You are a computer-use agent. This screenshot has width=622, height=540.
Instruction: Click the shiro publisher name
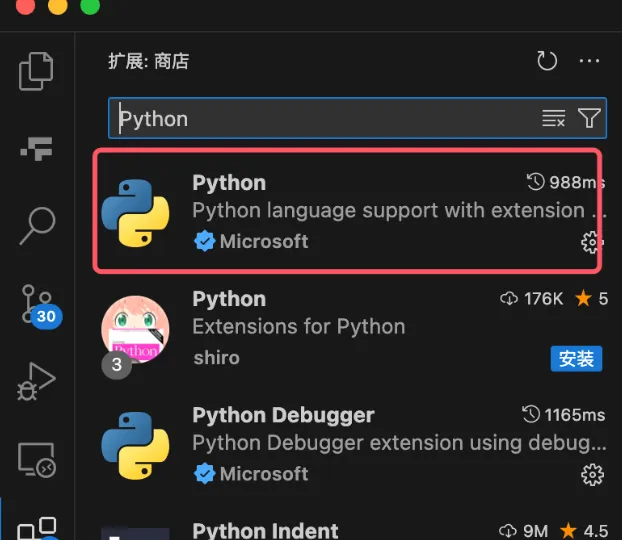217,358
